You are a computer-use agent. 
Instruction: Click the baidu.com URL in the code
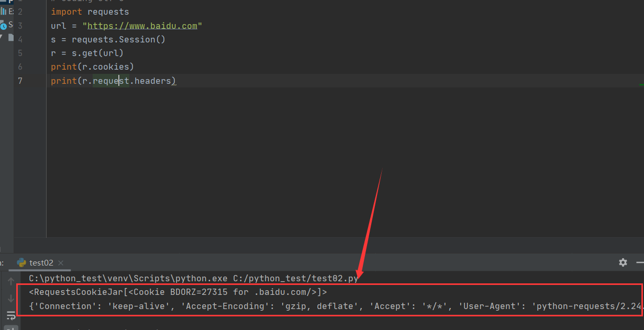click(x=142, y=25)
